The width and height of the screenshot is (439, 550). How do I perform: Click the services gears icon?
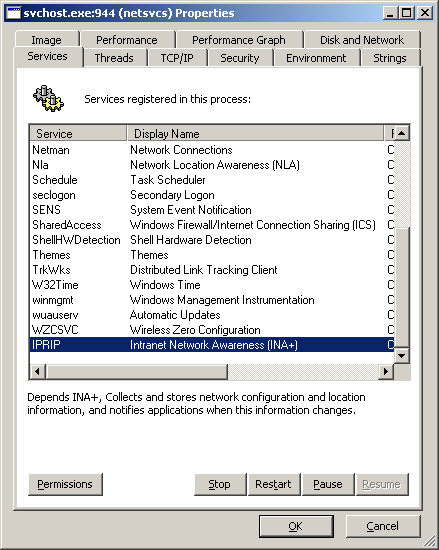point(48,99)
